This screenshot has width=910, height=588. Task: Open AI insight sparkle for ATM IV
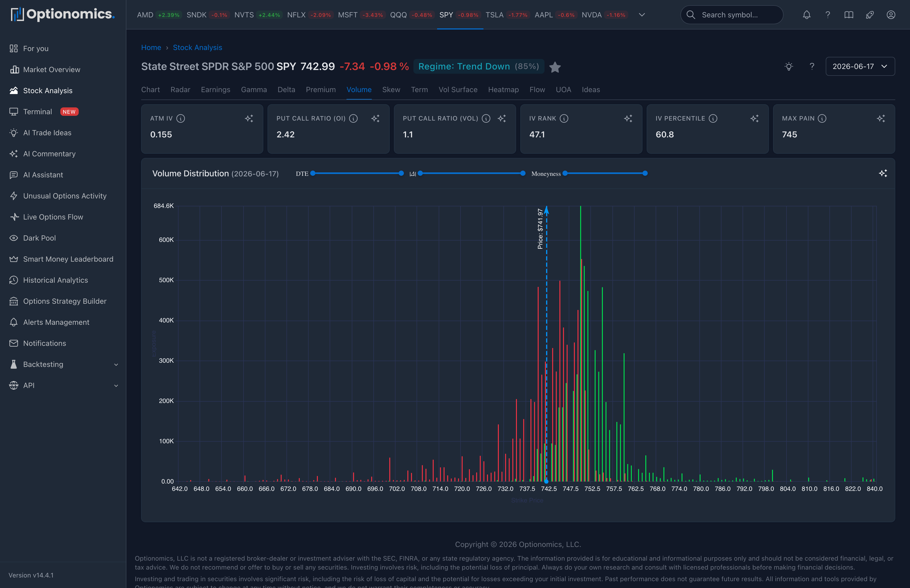249,118
